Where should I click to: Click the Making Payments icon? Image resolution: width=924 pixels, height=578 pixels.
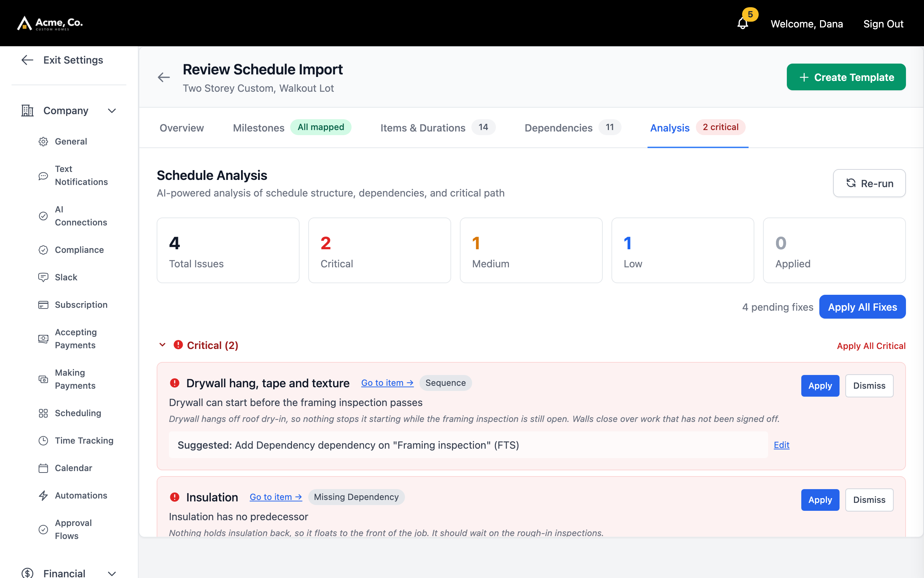point(43,379)
